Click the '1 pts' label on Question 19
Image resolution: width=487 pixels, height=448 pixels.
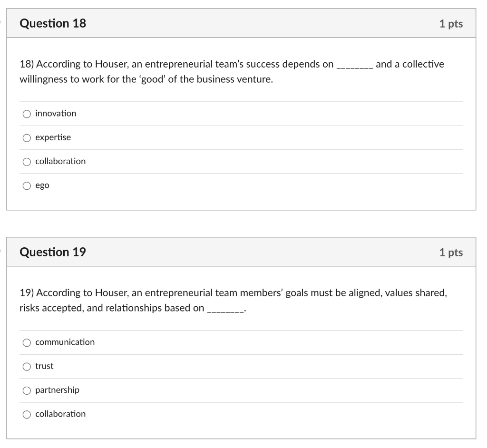[451, 253]
